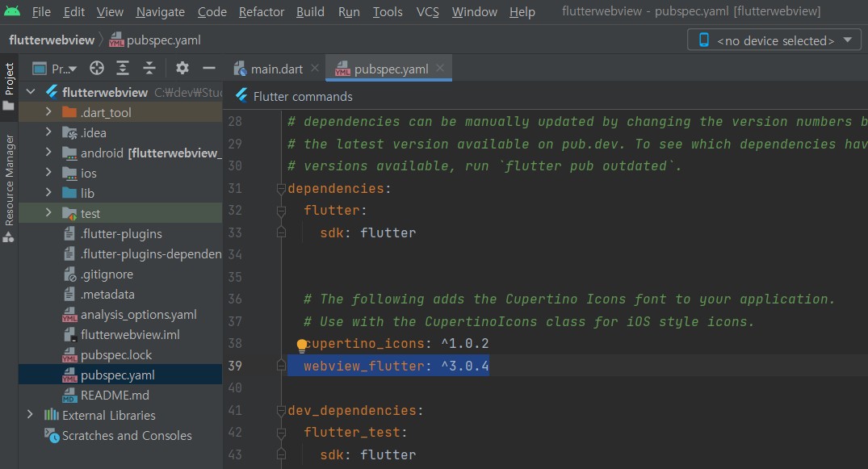
Task: Expand the android folder
Action: click(48, 153)
